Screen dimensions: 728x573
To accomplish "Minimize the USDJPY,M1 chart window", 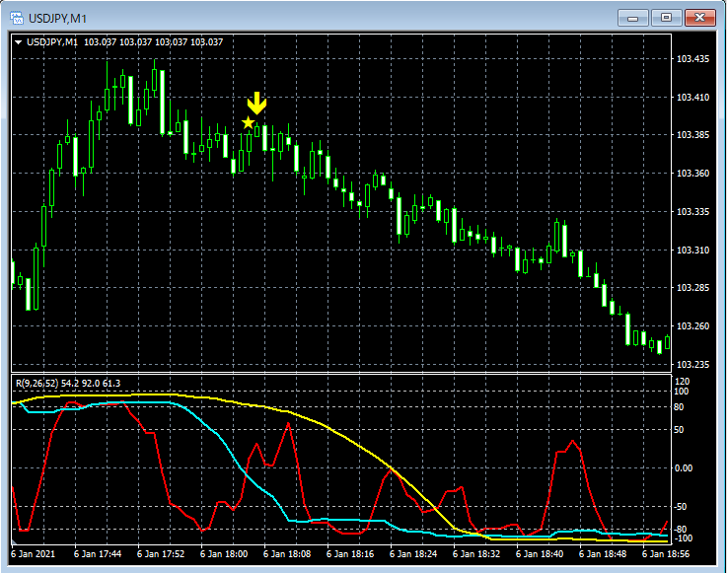I will [x=632, y=17].
